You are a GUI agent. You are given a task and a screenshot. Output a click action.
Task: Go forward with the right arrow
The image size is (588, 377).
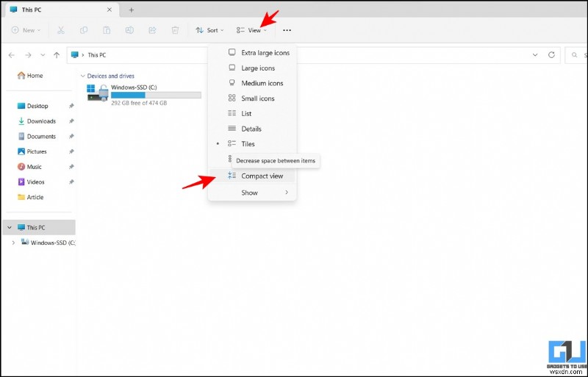click(x=28, y=55)
